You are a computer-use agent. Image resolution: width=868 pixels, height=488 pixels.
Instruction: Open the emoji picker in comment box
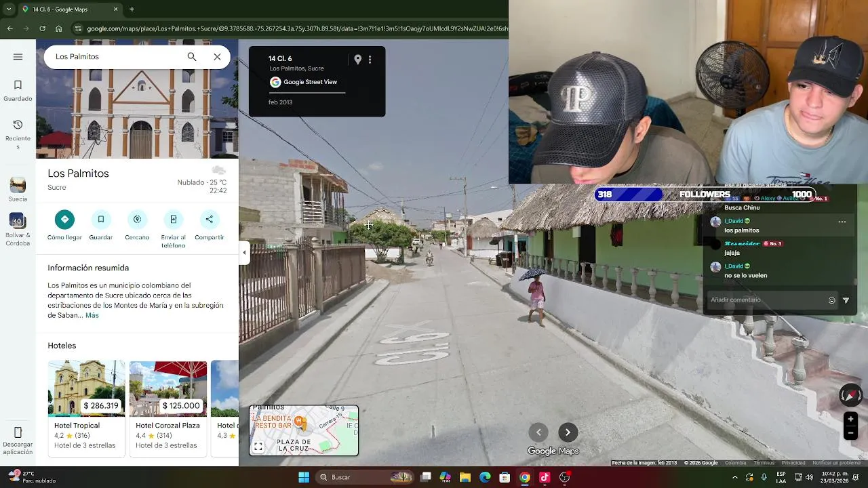831,300
